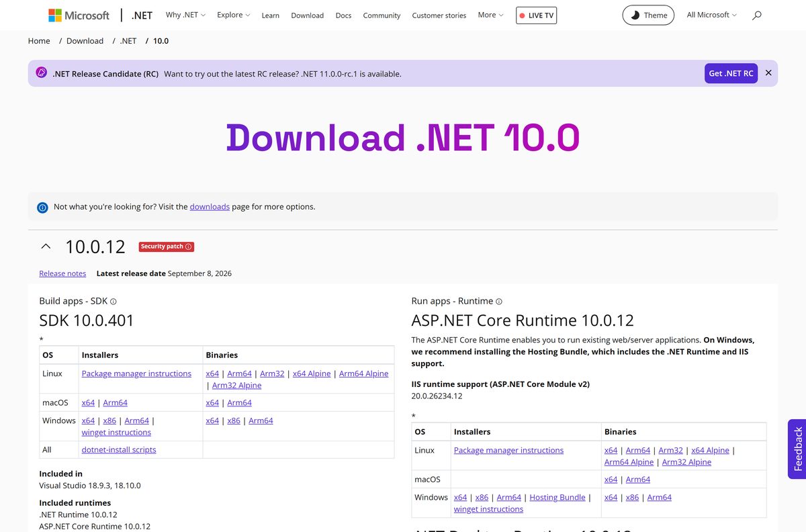Download SDK macOS x64 installer

click(88, 403)
